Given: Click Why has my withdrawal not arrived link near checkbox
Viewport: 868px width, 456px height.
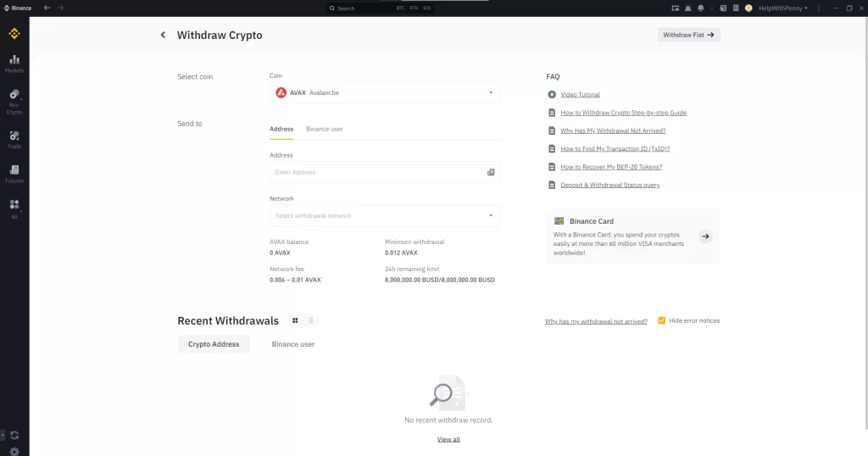Looking at the screenshot, I should (x=596, y=321).
